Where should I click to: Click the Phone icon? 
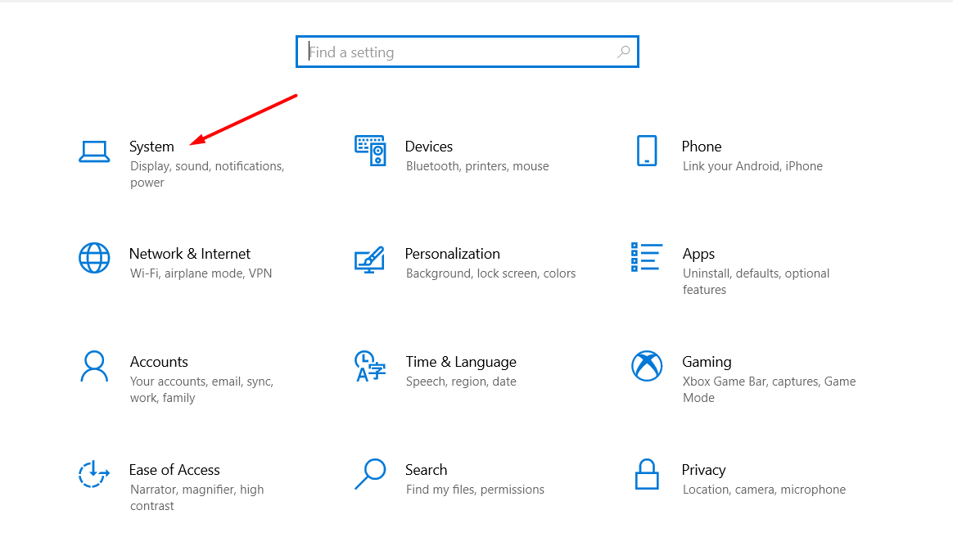point(647,150)
